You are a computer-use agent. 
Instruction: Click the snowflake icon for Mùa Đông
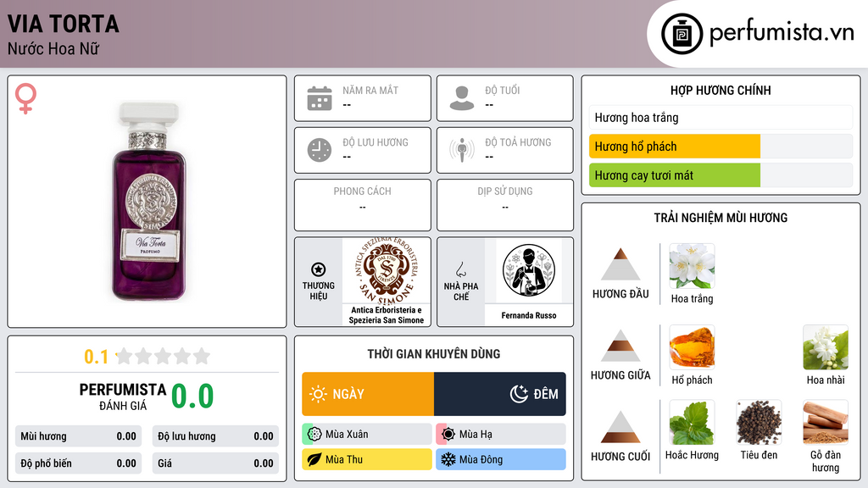pos(448,459)
